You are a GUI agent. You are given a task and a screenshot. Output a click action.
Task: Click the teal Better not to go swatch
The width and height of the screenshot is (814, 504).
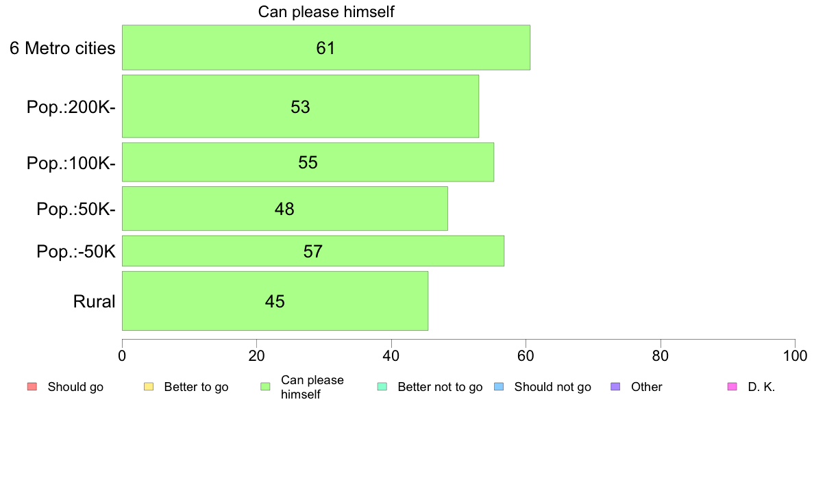(382, 387)
